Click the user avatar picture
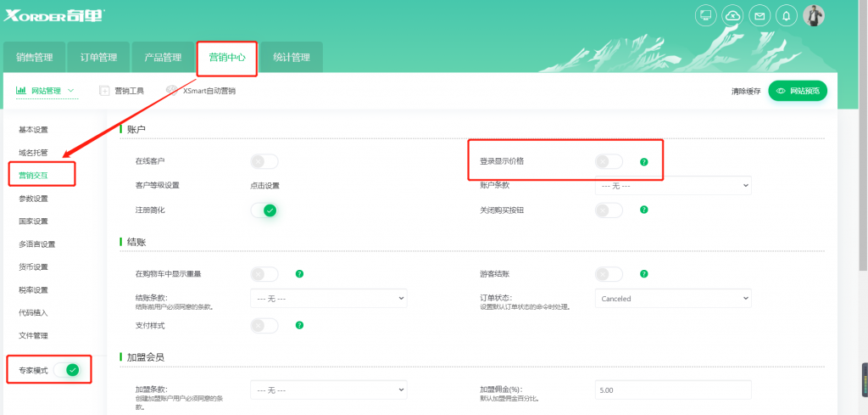This screenshot has width=868, height=415. point(814,15)
